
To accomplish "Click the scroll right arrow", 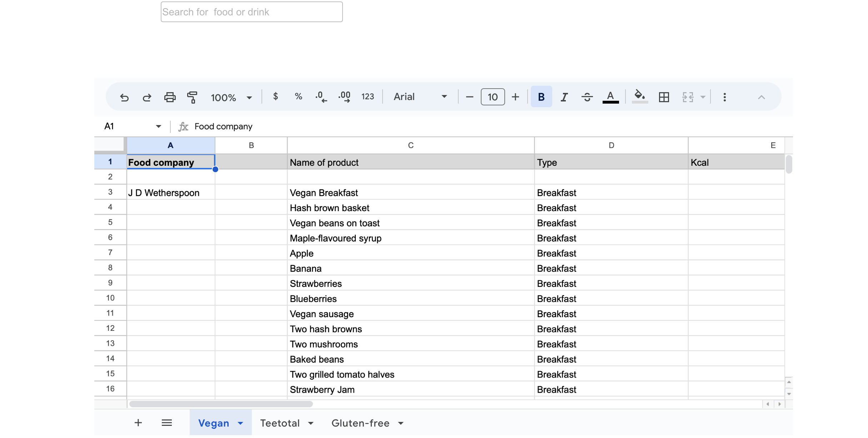I will [x=779, y=404].
